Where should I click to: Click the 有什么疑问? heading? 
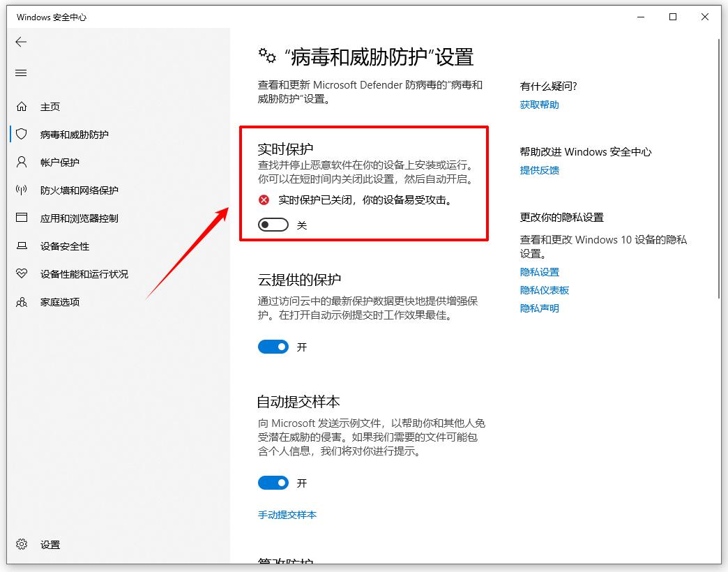click(548, 86)
